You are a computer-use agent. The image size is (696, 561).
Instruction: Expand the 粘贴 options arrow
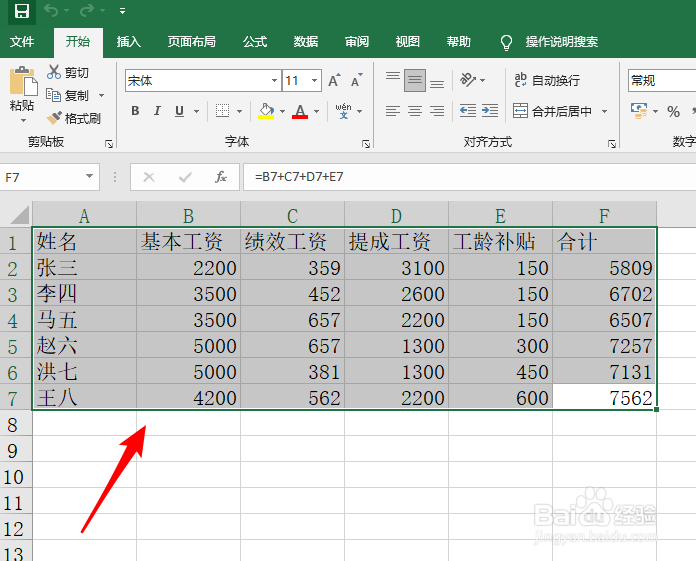click(x=23, y=120)
